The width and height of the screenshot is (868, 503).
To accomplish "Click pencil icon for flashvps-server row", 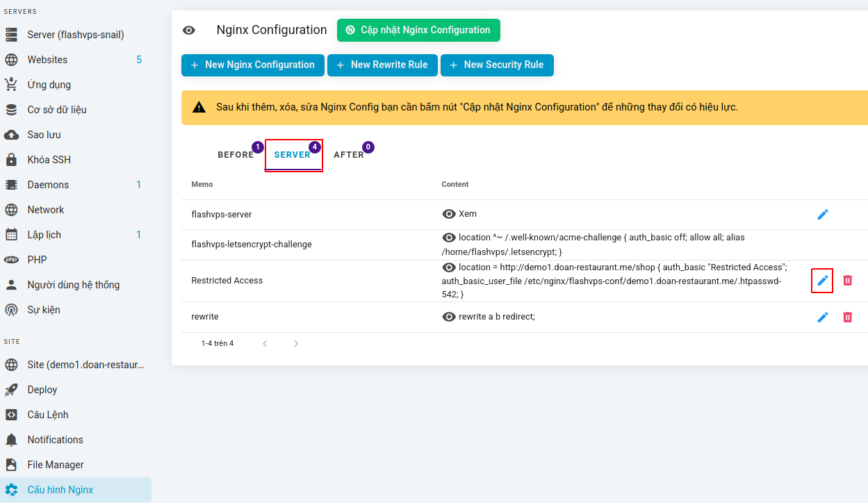I will [x=822, y=215].
